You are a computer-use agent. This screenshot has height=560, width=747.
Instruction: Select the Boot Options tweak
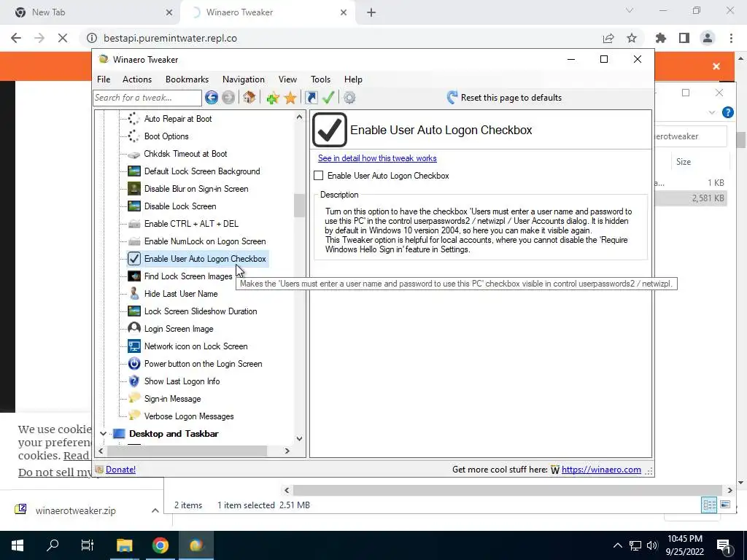[x=166, y=136]
